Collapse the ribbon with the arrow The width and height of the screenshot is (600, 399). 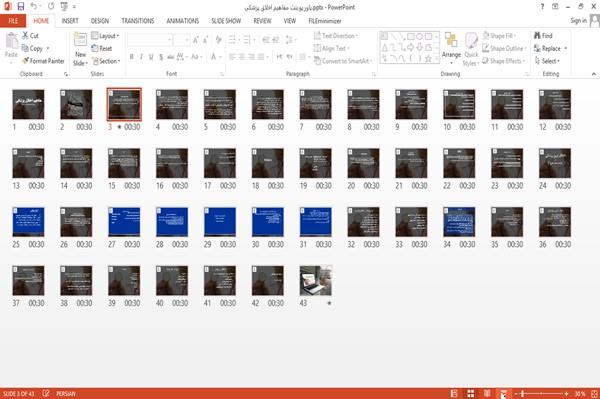pos(593,74)
